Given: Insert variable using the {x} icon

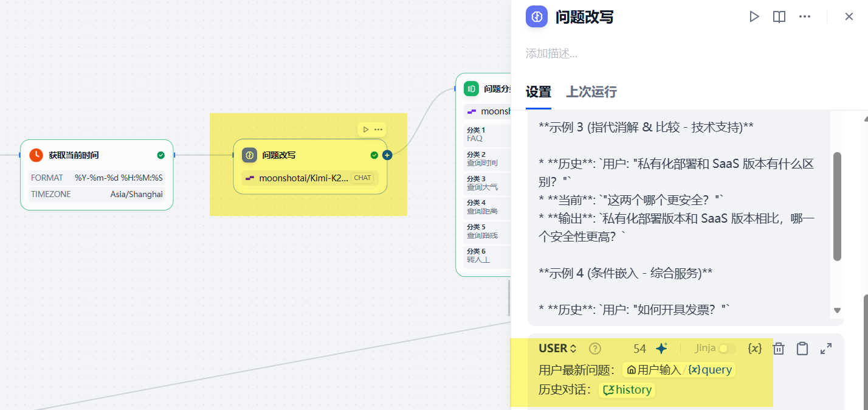Looking at the screenshot, I should (x=755, y=349).
